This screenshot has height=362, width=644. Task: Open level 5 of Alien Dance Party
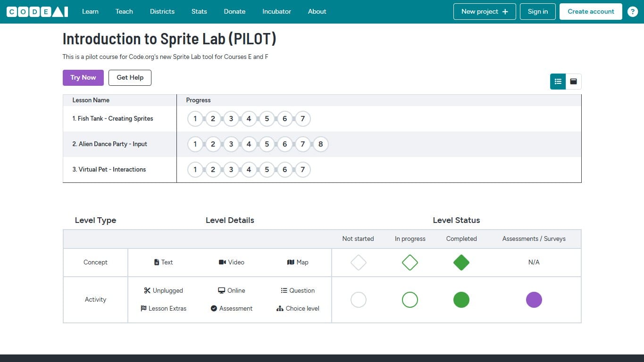click(x=267, y=144)
